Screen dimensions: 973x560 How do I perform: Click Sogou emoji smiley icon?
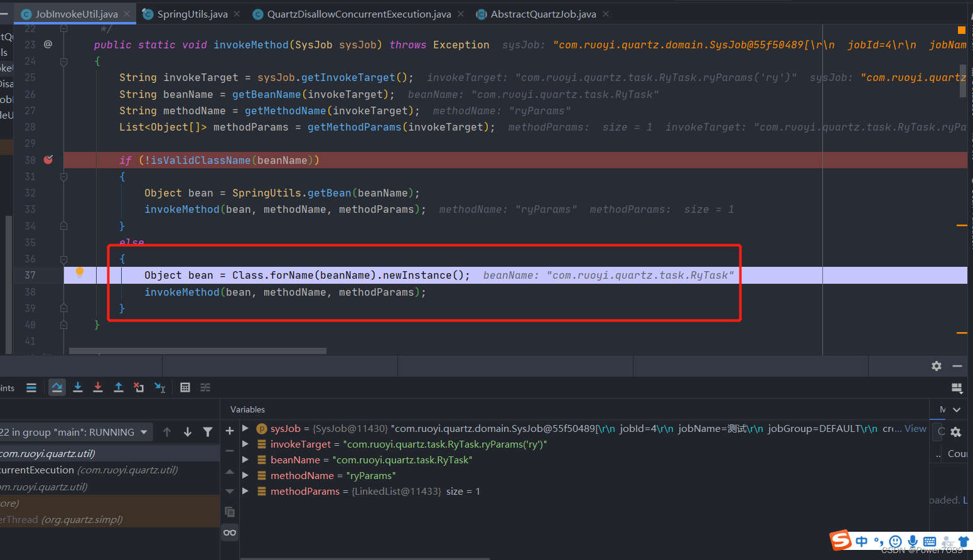[x=896, y=541]
